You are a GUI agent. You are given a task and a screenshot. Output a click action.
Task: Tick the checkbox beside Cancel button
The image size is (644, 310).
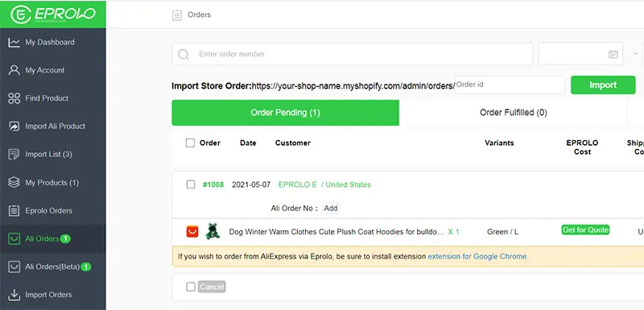coord(191,287)
